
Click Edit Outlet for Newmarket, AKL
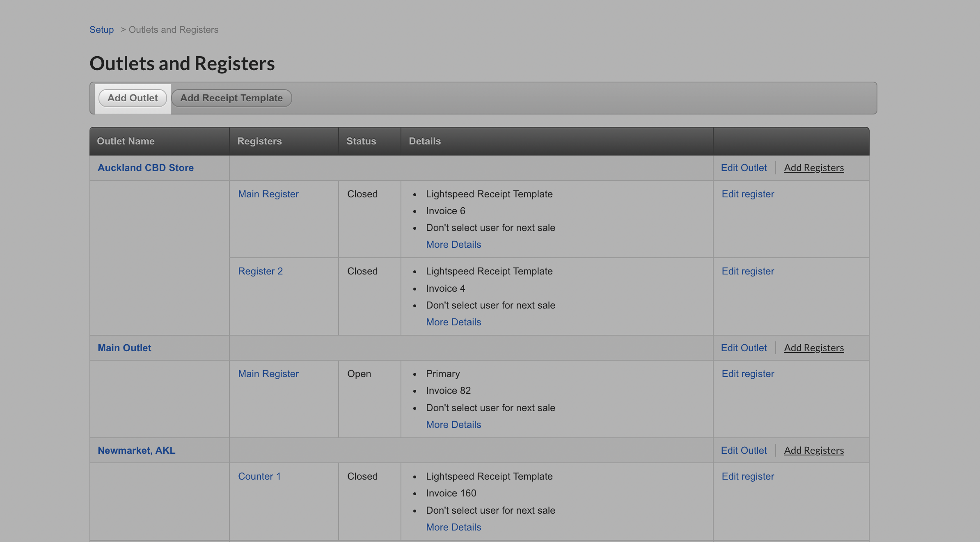[x=744, y=450]
